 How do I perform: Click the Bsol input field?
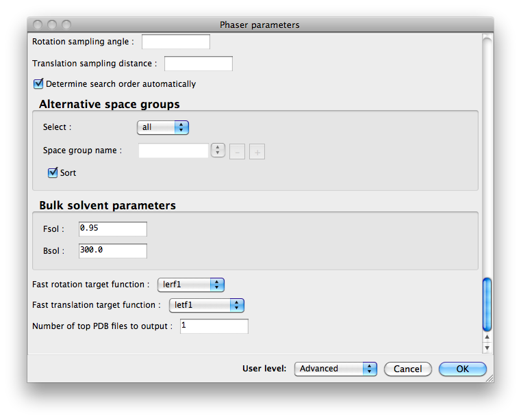point(112,250)
